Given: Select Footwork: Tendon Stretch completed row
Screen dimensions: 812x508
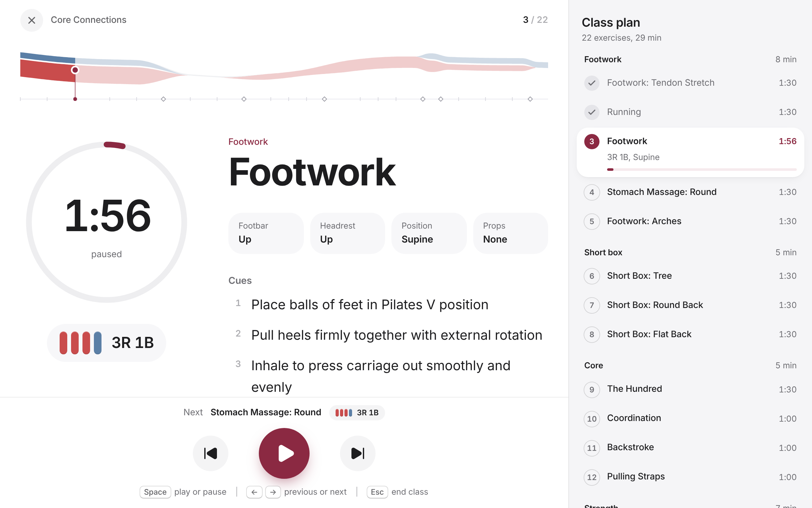Looking at the screenshot, I should point(690,83).
